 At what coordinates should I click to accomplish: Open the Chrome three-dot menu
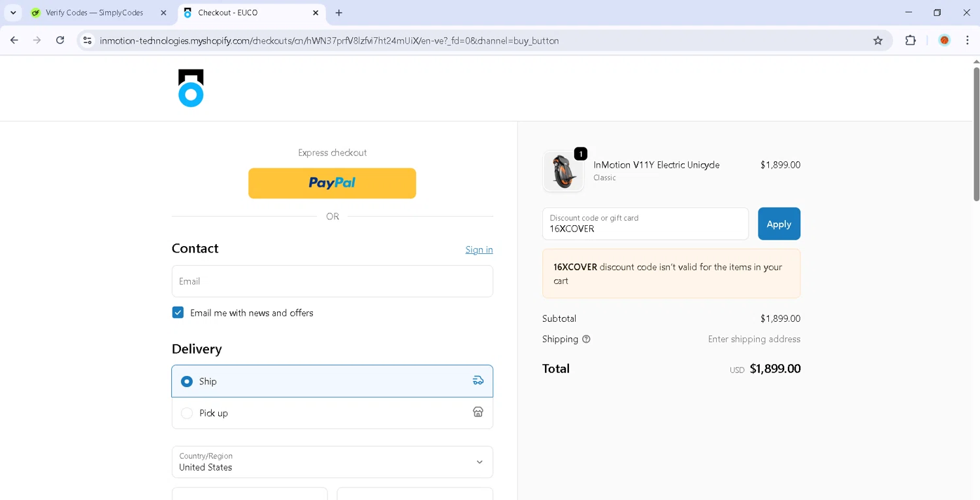(968, 40)
